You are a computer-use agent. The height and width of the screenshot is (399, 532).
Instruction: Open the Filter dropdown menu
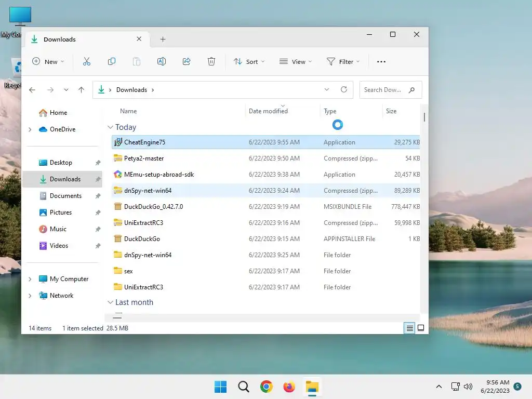[343, 61]
